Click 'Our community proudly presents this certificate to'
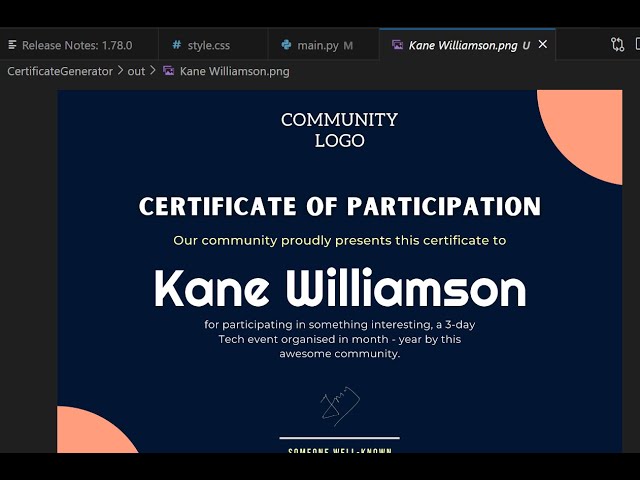The image size is (640, 480). click(340, 240)
